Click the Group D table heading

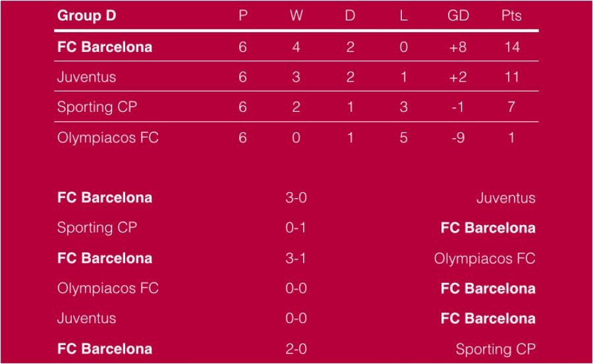coord(86,16)
